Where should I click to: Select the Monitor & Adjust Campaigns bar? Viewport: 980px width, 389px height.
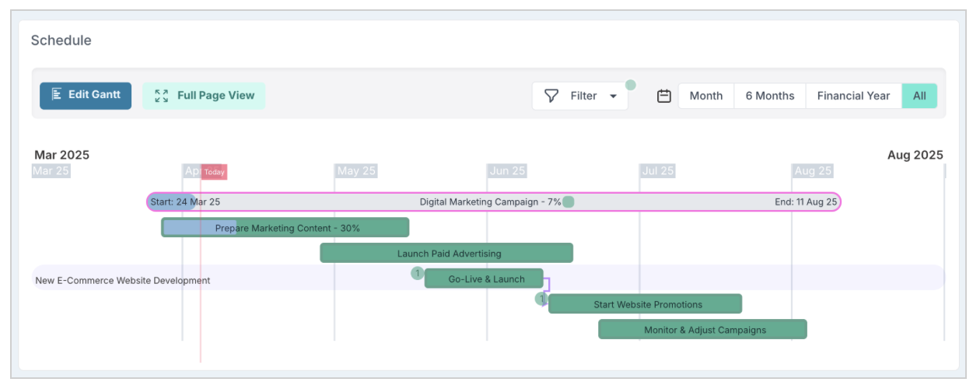[x=702, y=329]
